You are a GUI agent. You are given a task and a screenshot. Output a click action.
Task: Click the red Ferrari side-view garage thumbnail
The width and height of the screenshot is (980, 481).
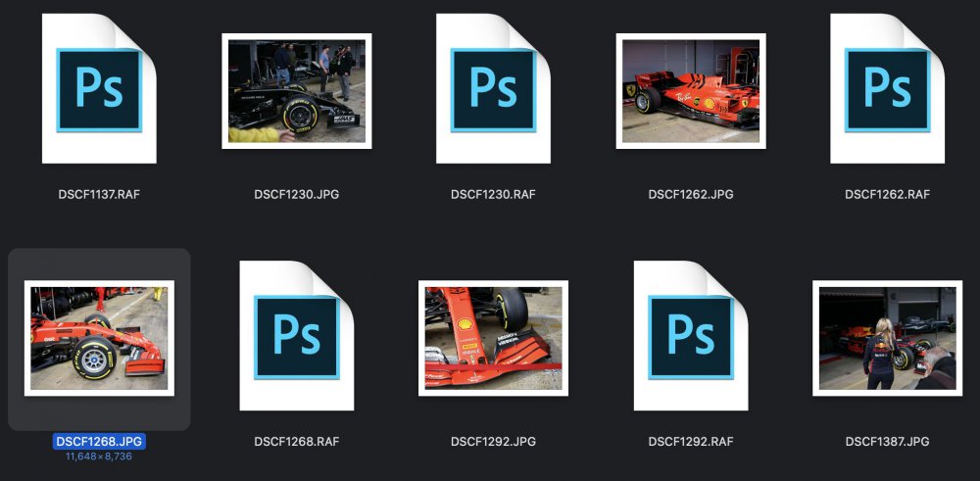pos(690,91)
